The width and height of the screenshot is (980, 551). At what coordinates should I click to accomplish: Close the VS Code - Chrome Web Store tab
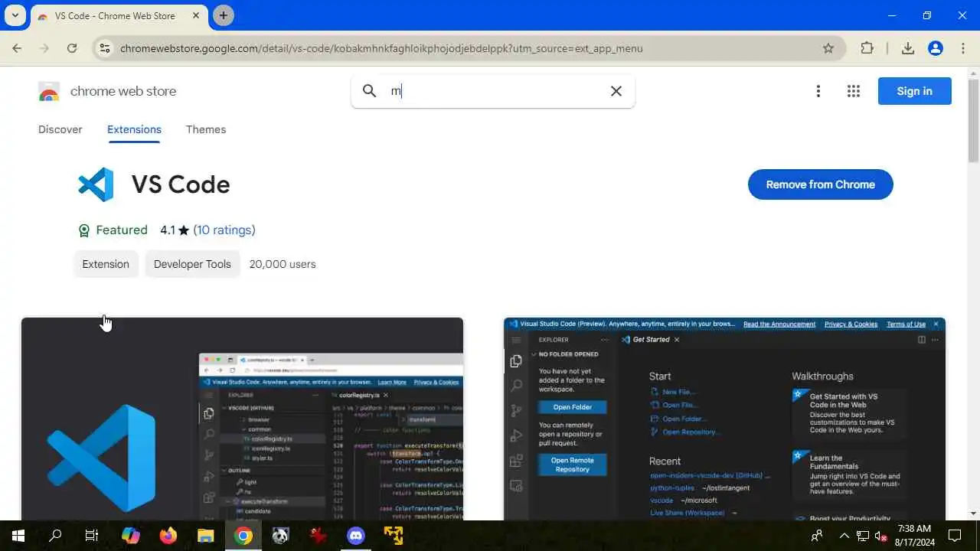click(196, 15)
